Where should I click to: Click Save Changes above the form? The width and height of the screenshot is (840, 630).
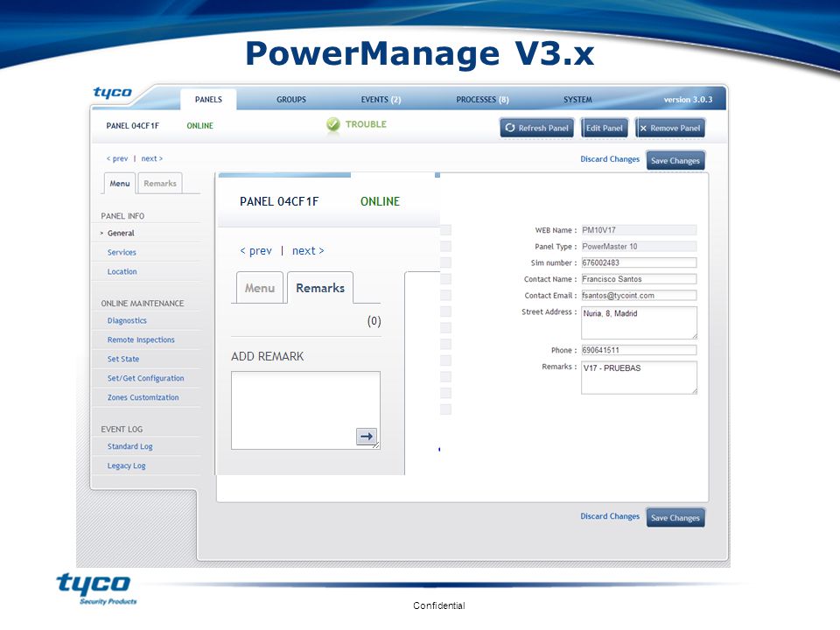click(675, 161)
